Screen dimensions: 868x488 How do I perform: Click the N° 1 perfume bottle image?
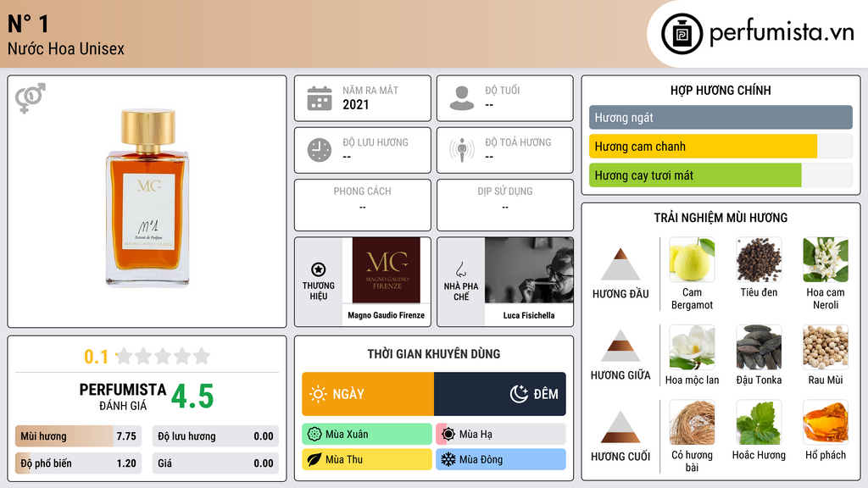click(x=147, y=197)
